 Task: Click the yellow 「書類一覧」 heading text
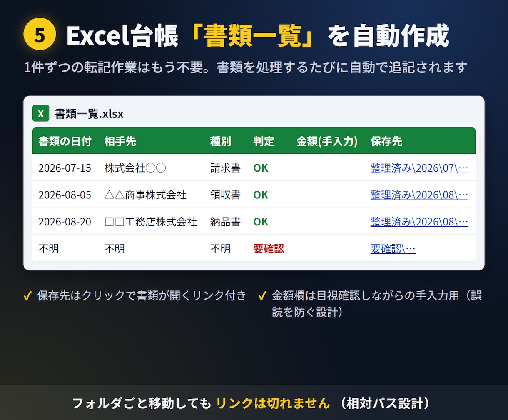click(253, 36)
